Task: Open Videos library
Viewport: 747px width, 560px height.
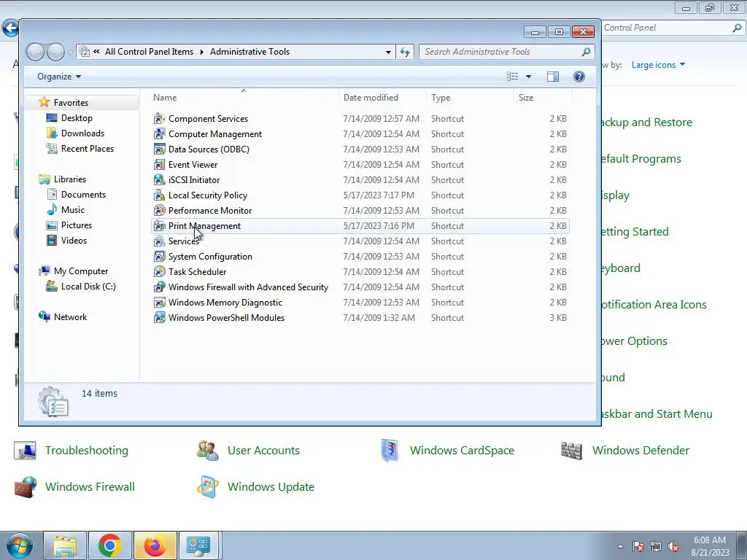Action: pos(74,241)
